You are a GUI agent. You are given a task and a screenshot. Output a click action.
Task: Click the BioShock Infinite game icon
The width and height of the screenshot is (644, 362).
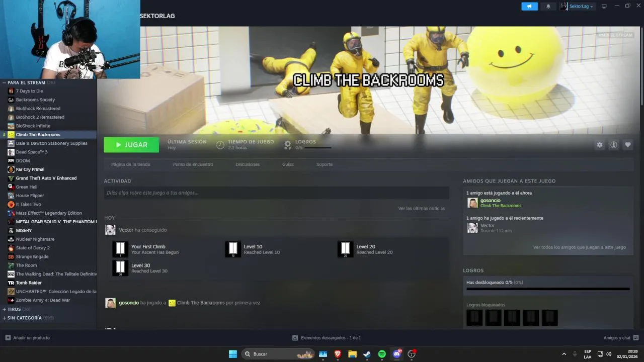11,126
